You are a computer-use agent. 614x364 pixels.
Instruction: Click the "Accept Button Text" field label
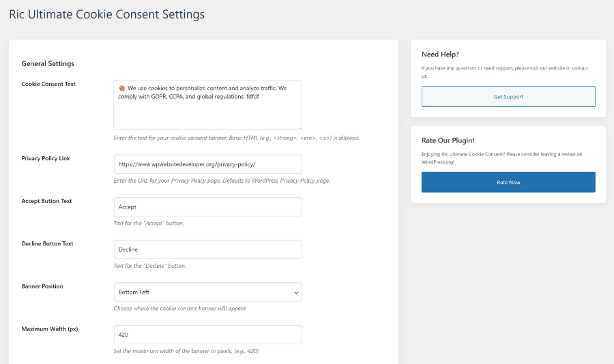pyautogui.click(x=46, y=201)
